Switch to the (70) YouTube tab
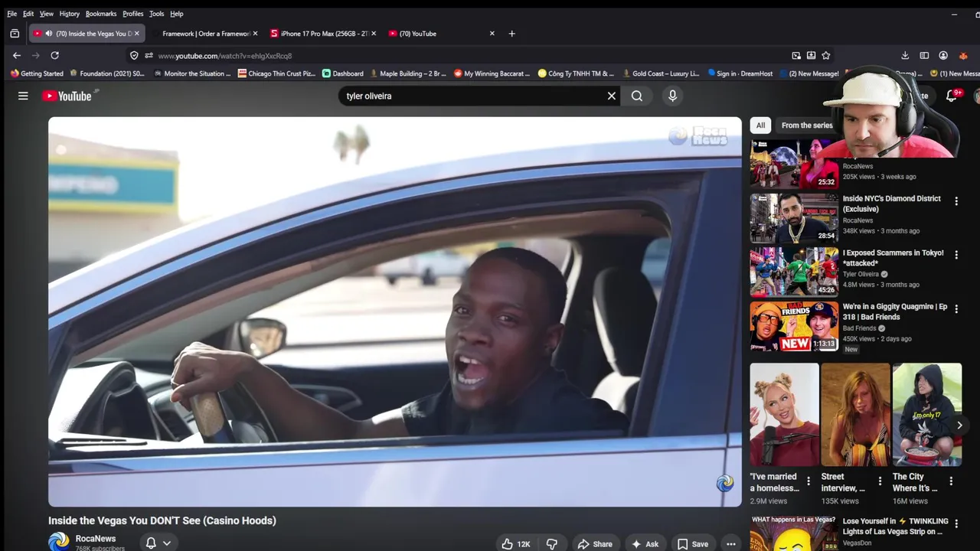Viewport: 980px width, 551px height. 442,34
